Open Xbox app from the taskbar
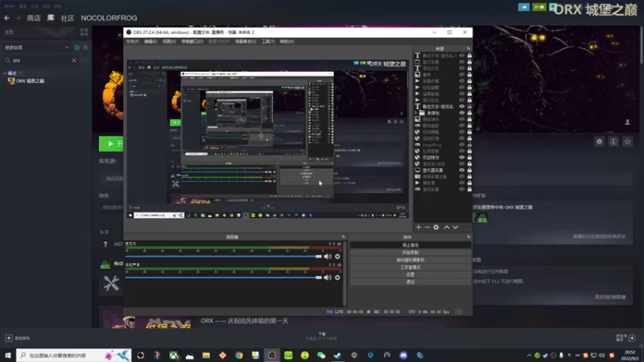Screen dimensions: 644x362 point(174,356)
